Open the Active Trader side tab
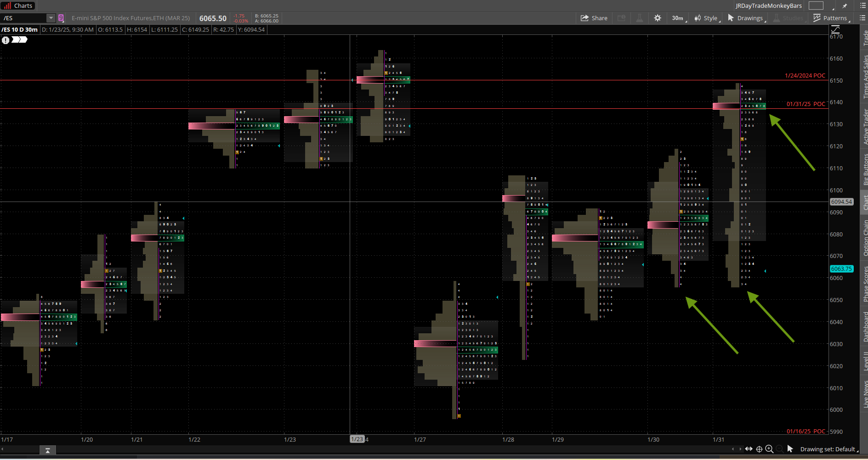The width and height of the screenshot is (868, 460). [x=864, y=126]
